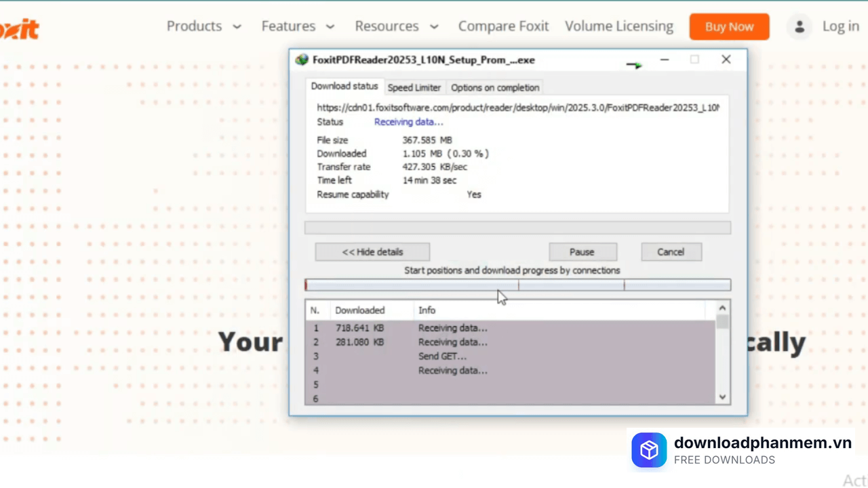Open the Options on completion tab
This screenshot has height=488, width=868.
pos(495,87)
